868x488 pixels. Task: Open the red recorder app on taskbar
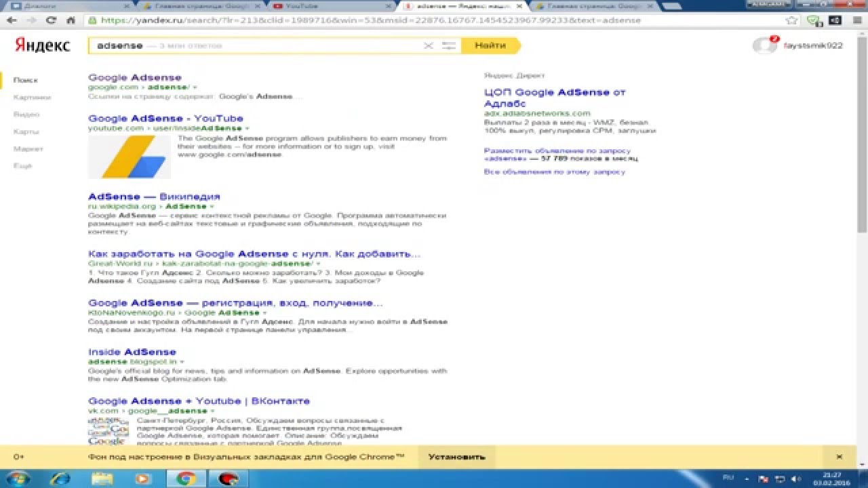click(x=228, y=478)
